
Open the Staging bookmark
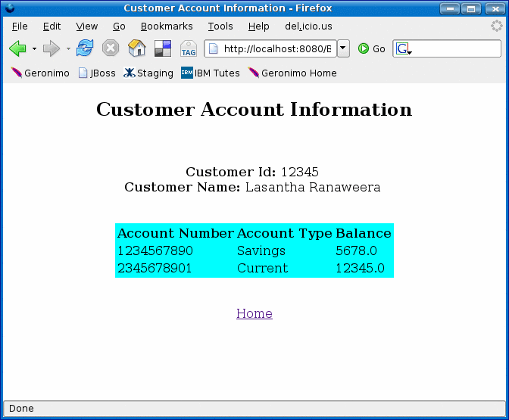148,73
